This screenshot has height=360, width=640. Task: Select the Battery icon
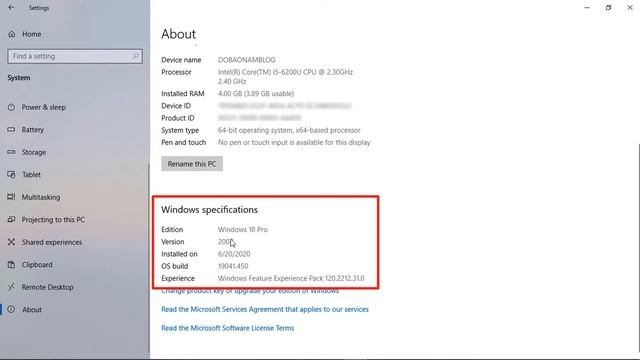tap(11, 129)
